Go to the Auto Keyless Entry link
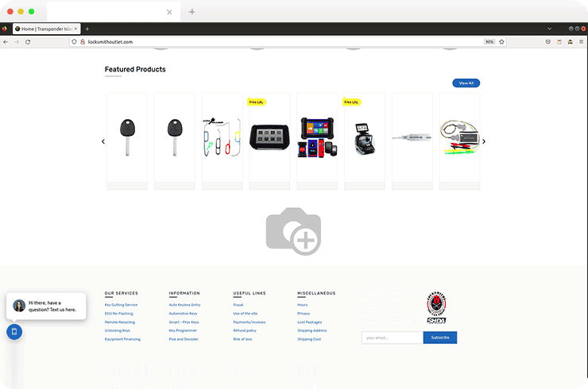Image resolution: width=588 pixels, height=389 pixels. [x=184, y=305]
